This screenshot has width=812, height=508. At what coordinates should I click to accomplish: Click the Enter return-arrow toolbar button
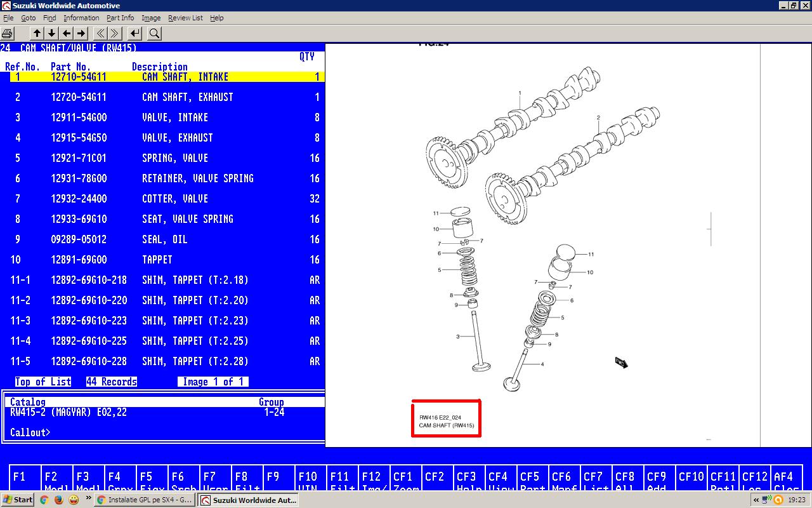(134, 34)
